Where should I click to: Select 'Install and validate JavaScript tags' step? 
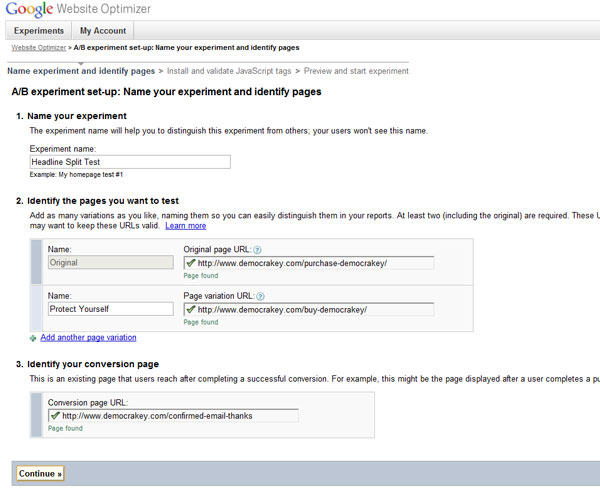pos(229,71)
